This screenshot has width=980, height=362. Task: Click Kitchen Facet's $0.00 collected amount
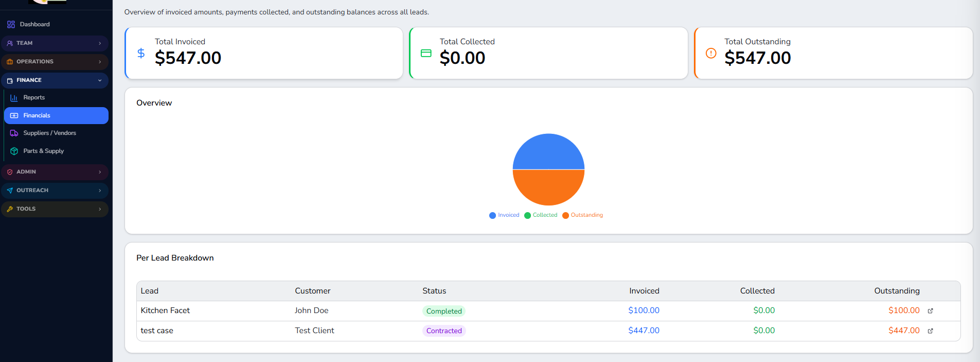click(x=764, y=311)
